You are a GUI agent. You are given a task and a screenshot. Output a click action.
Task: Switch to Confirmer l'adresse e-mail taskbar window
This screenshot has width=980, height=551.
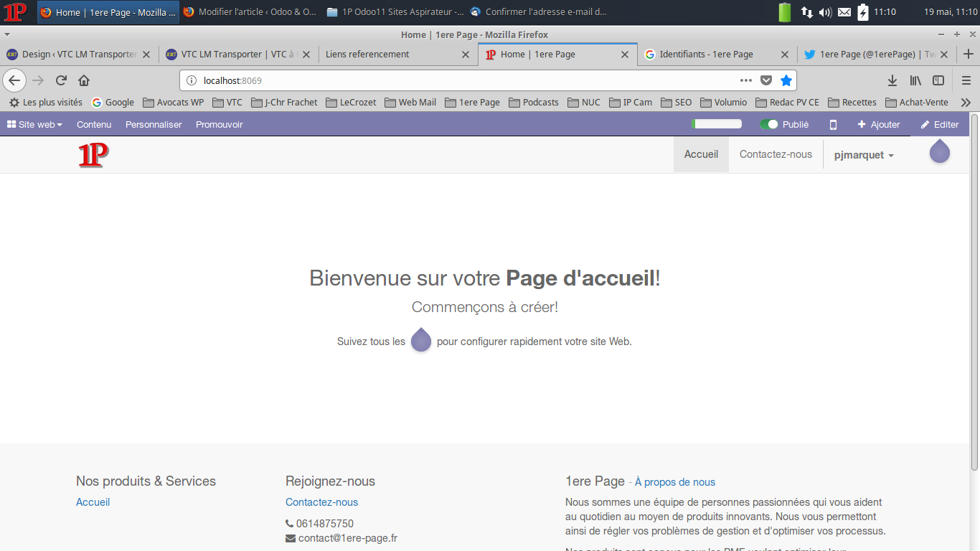[x=539, y=11]
